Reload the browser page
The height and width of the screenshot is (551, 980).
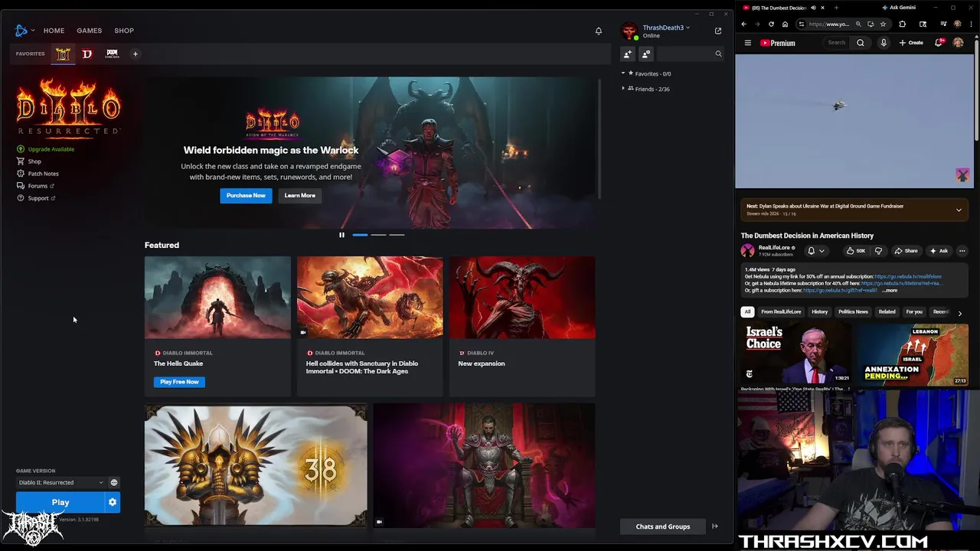coord(771,24)
